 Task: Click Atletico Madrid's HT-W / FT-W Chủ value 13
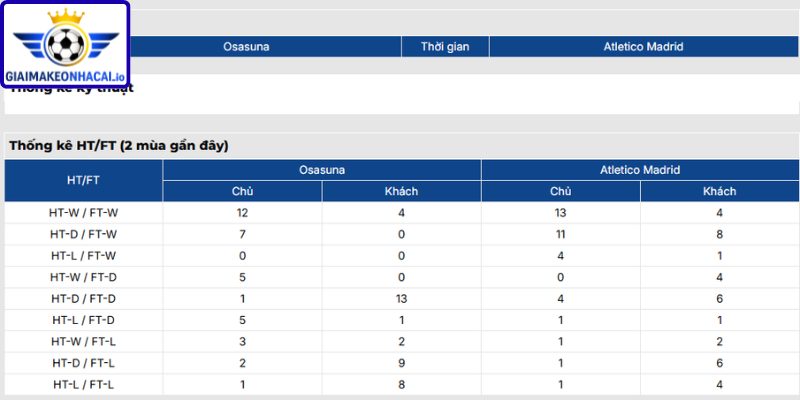click(x=560, y=213)
